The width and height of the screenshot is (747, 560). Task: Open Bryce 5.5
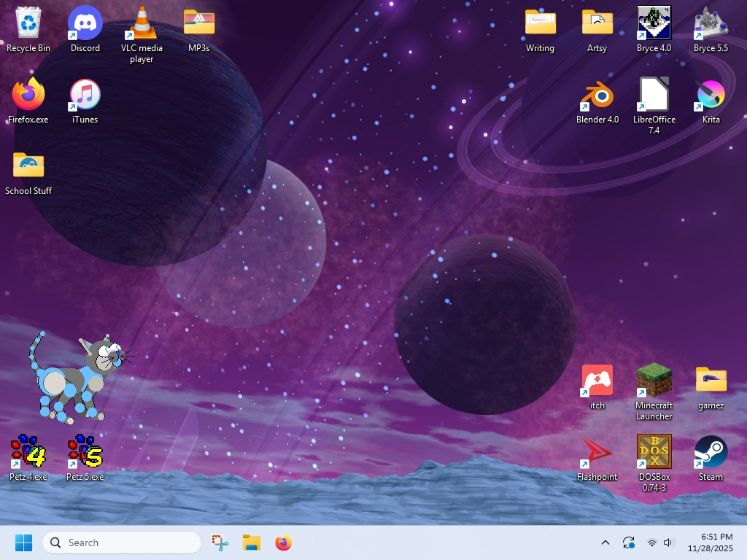pyautogui.click(x=710, y=24)
